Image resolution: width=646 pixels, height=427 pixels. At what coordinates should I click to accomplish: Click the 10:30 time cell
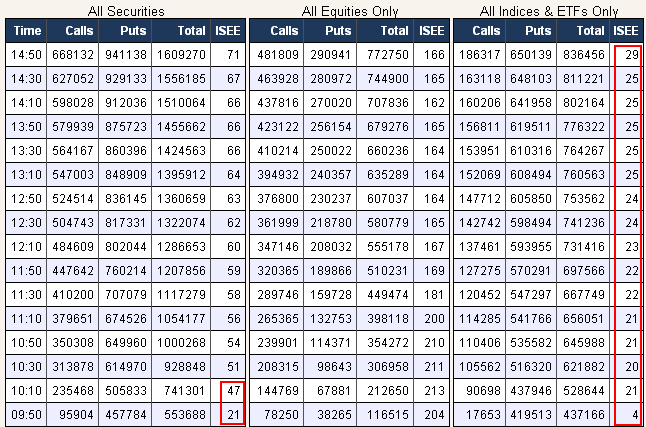(26, 366)
